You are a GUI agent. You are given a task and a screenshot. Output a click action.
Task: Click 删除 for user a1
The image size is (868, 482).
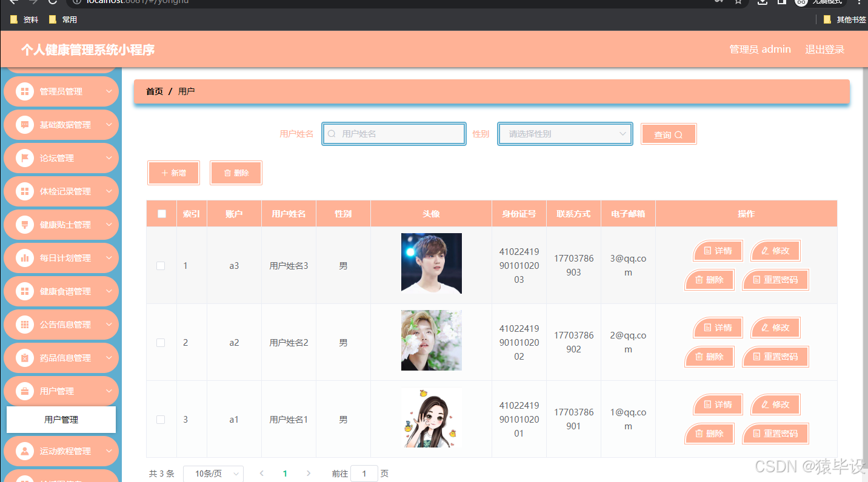click(x=709, y=434)
